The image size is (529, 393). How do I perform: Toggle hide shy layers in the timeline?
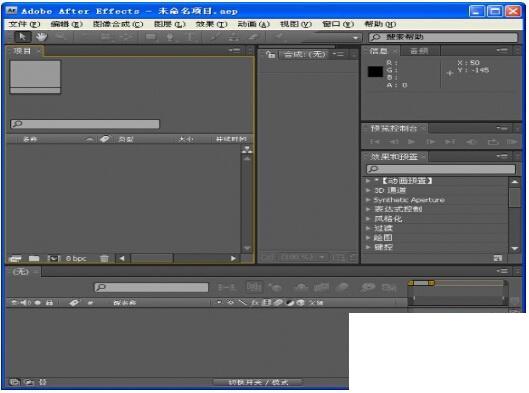point(301,287)
